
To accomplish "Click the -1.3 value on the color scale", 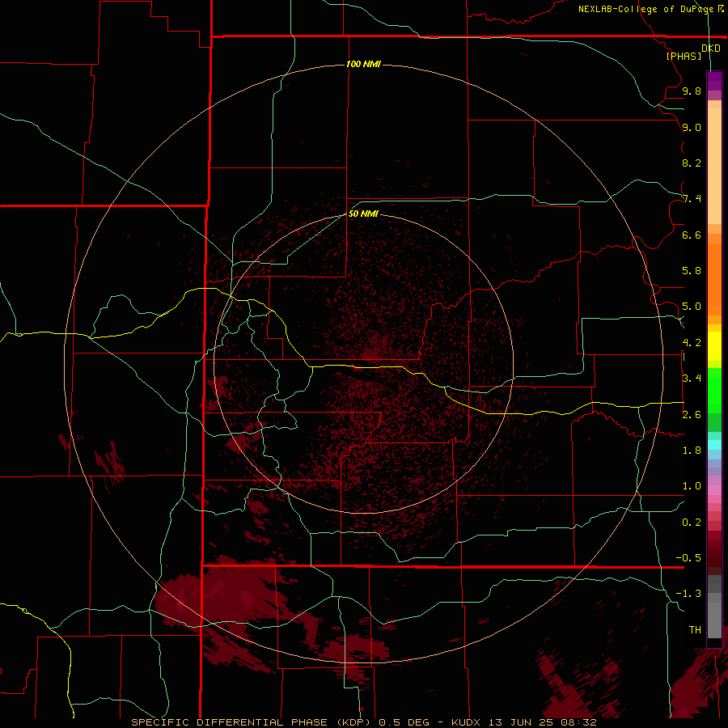I will coord(688,594).
